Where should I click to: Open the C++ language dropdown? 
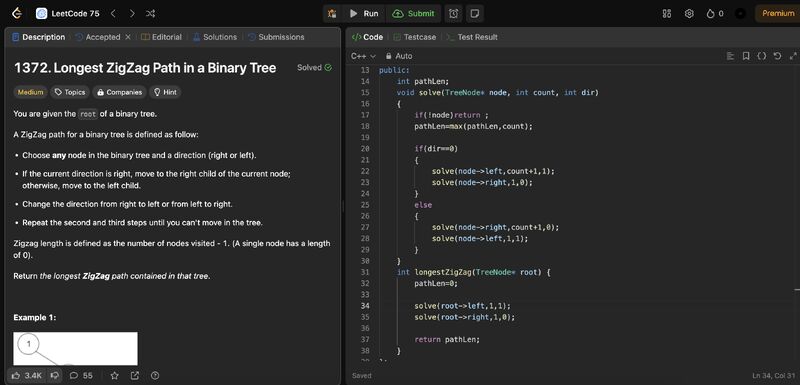tap(363, 56)
